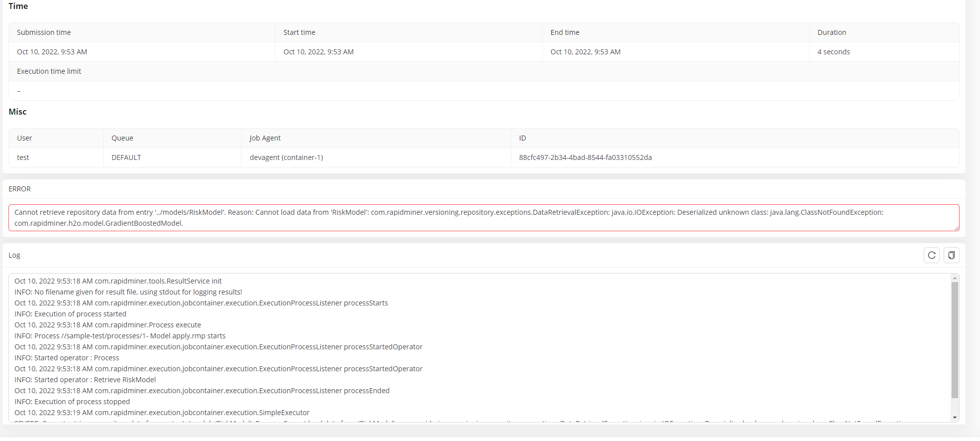Click the first log line with ResultService init
Viewport: 980px width, 441px height.
(x=118, y=281)
